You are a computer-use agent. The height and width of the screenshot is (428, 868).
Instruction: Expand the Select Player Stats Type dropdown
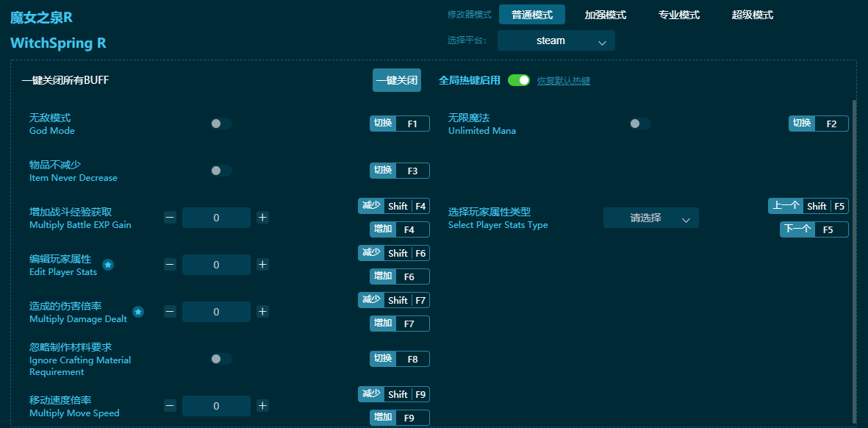click(x=650, y=218)
